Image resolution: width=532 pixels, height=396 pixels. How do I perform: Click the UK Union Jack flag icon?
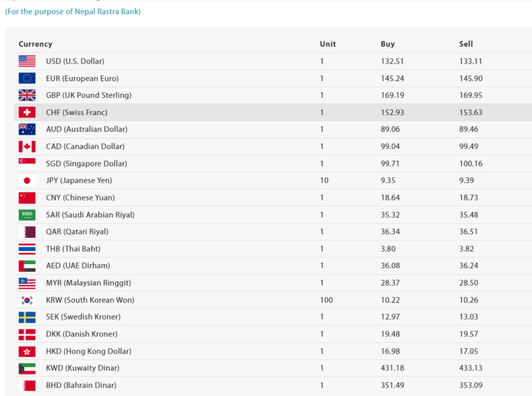tap(27, 95)
